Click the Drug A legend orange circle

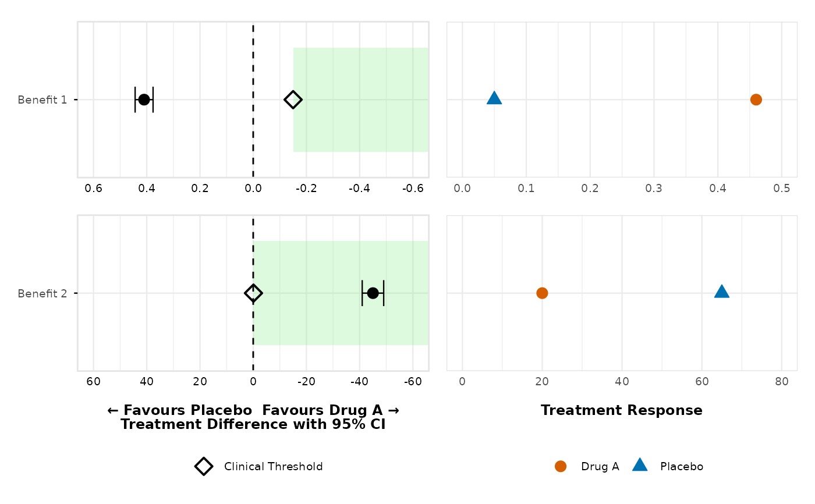561,466
